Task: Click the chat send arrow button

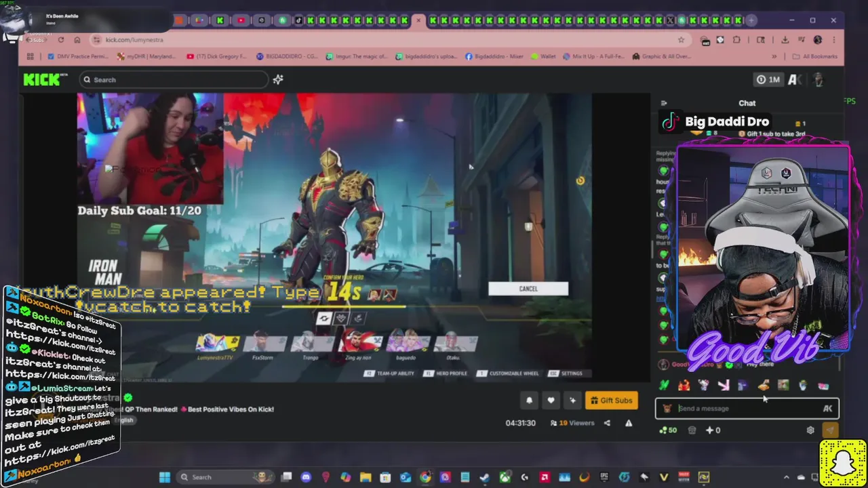Action: coord(830,430)
